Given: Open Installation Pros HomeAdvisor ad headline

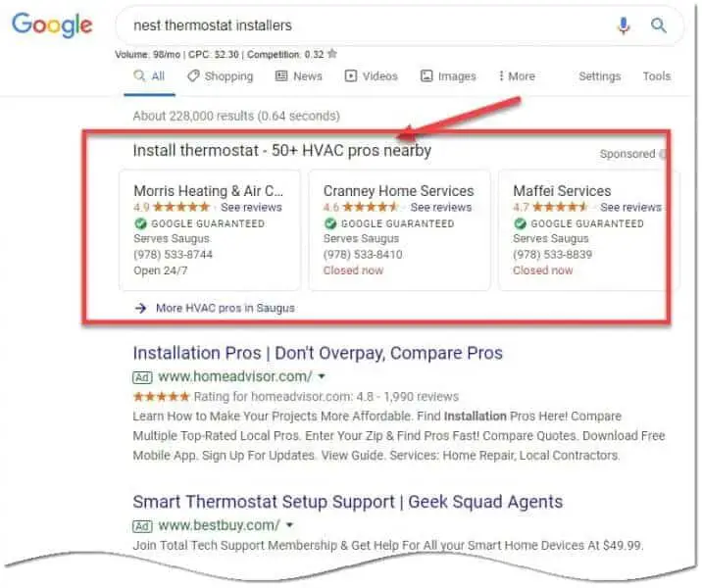Looking at the screenshot, I should pos(318,353).
